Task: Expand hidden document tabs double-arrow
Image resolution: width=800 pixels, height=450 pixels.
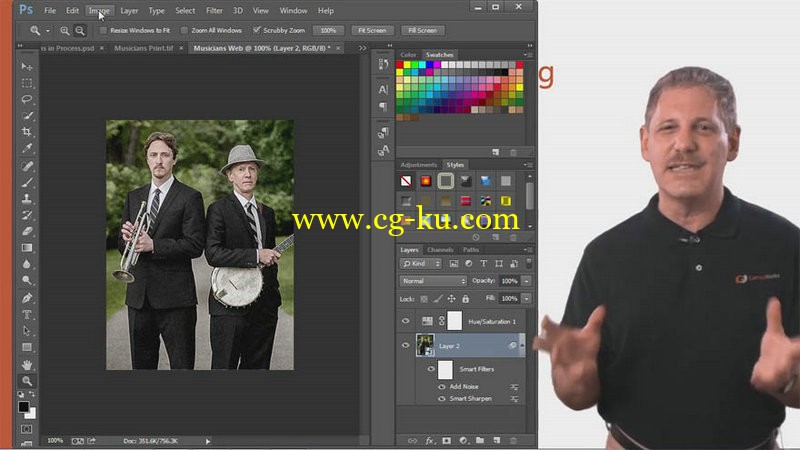Action: [x=362, y=48]
